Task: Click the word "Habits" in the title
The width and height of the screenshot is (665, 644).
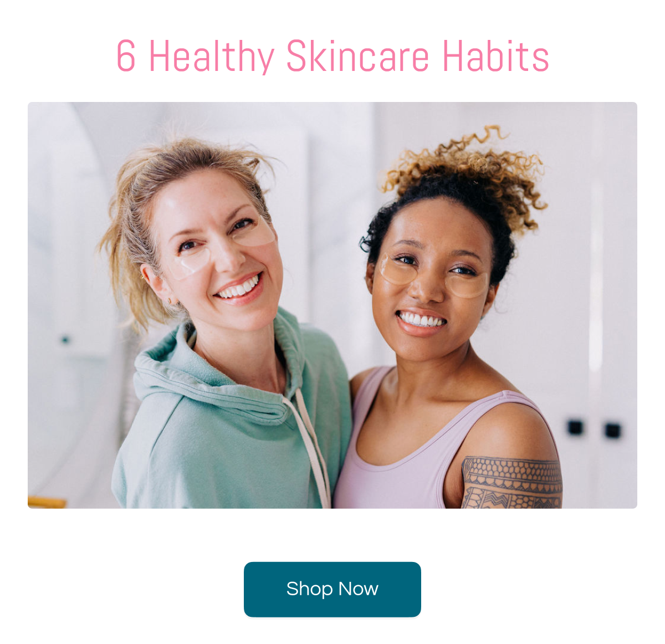Action: click(x=496, y=57)
